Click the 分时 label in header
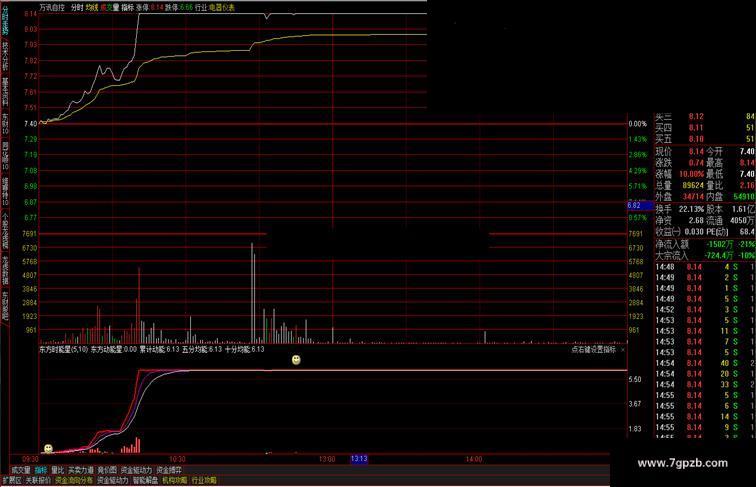Image resolution: width=756 pixels, height=487 pixels. (77, 8)
